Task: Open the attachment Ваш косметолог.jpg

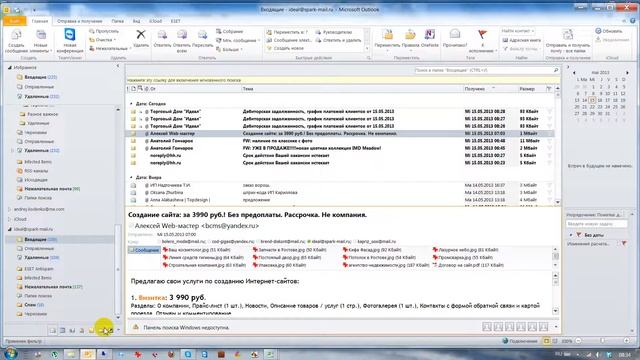Action: pyautogui.click(x=196, y=250)
